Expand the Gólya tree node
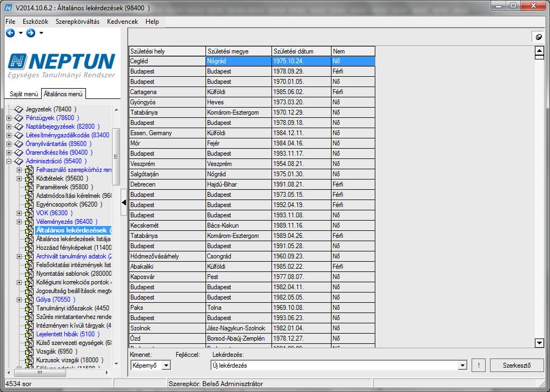Screen dimensions: 550x392 tap(19, 300)
